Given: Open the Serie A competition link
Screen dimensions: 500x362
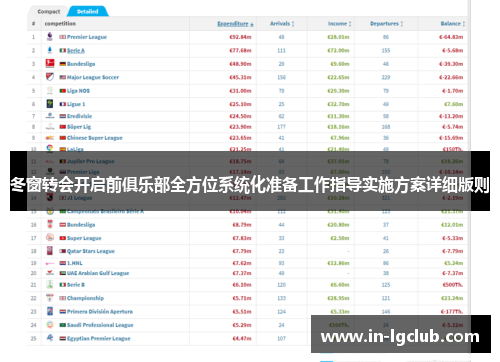Looking at the screenshot, I should tap(76, 50).
